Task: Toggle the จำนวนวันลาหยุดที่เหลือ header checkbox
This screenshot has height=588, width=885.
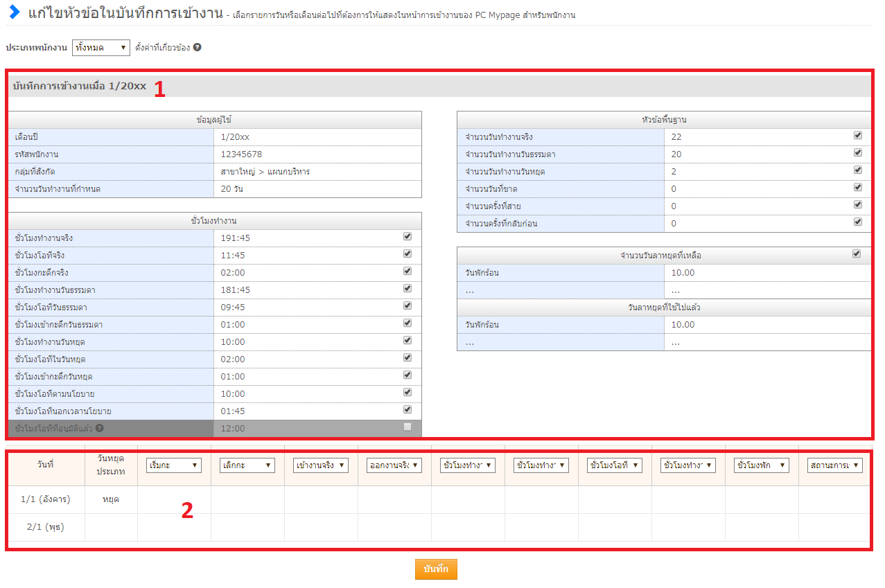Action: pyautogui.click(x=857, y=254)
